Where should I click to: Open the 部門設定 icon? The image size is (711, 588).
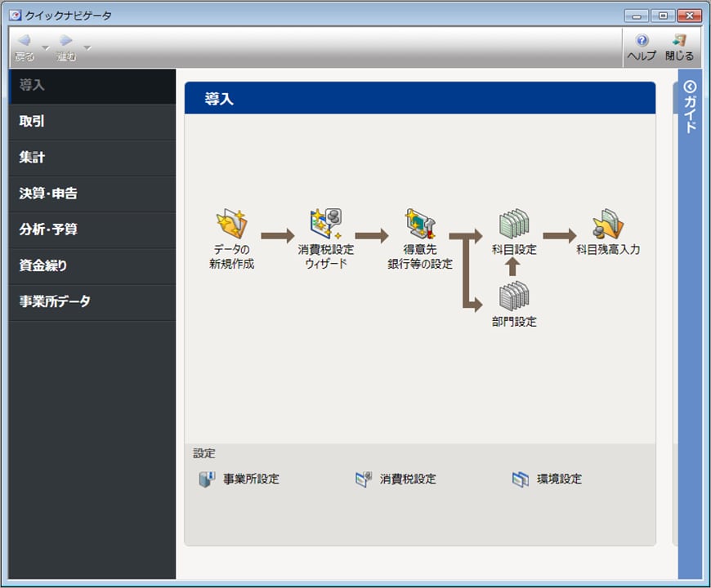514,296
